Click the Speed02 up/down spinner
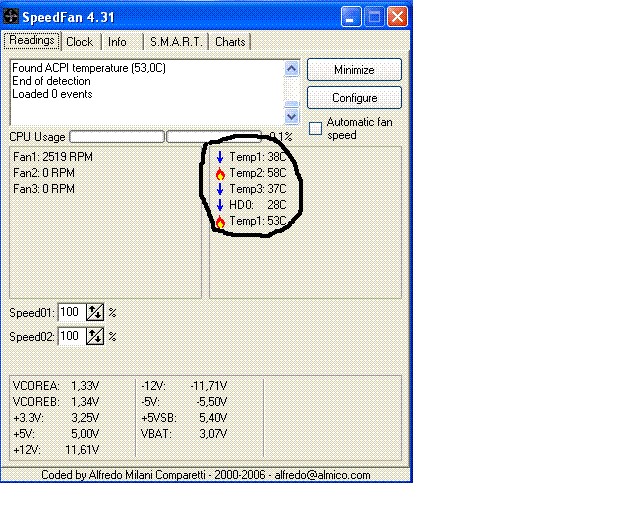 click(x=95, y=336)
